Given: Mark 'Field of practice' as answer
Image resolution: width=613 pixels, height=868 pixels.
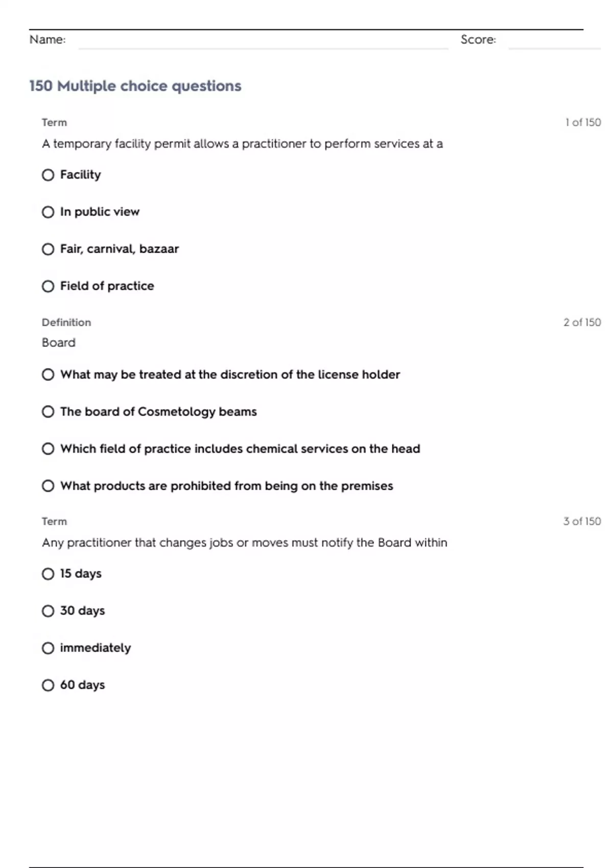Looking at the screenshot, I should 48,286.
